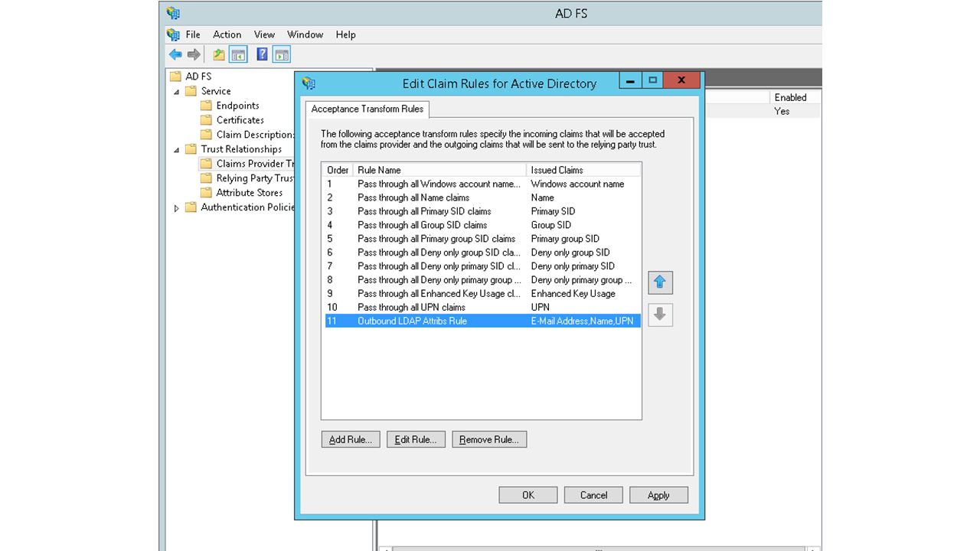Click the Back arrow in AD FS toolbar

pos(175,54)
